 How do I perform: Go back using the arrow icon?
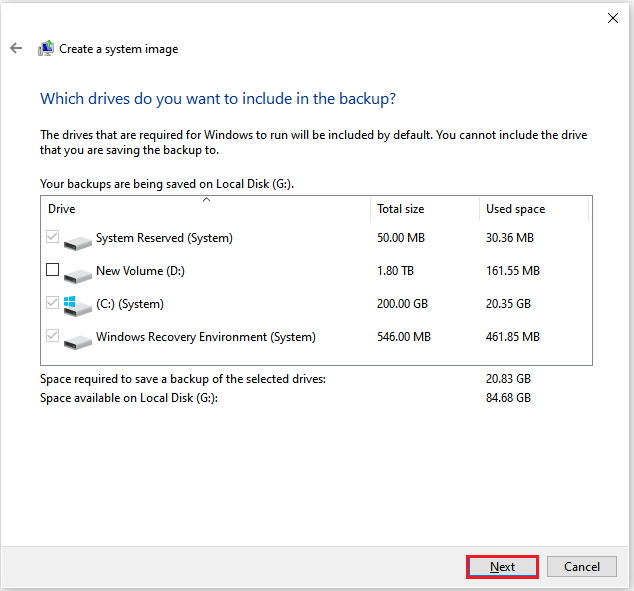tap(16, 48)
